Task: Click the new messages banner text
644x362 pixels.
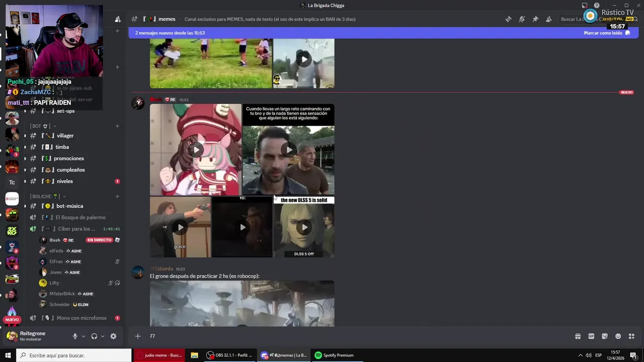Action: click(x=170, y=33)
